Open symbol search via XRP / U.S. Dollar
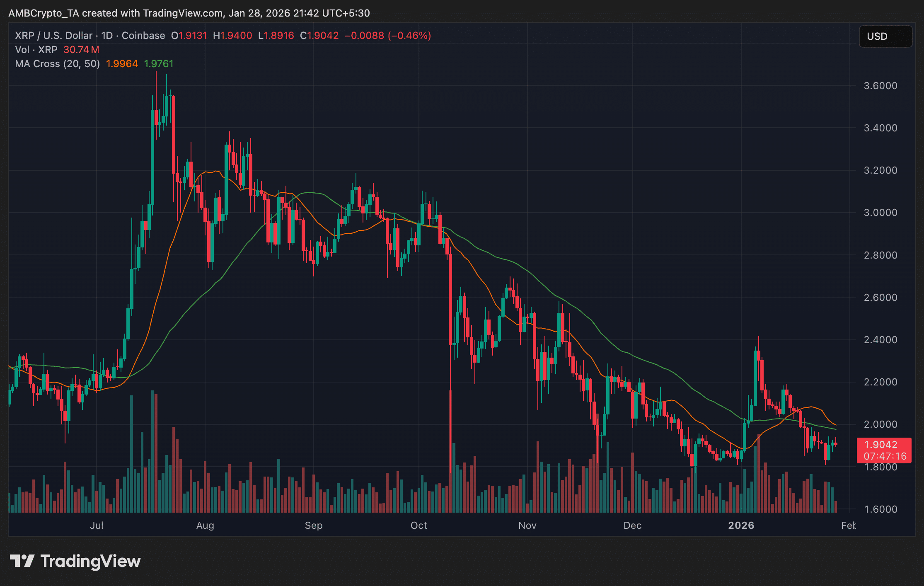 click(x=53, y=36)
